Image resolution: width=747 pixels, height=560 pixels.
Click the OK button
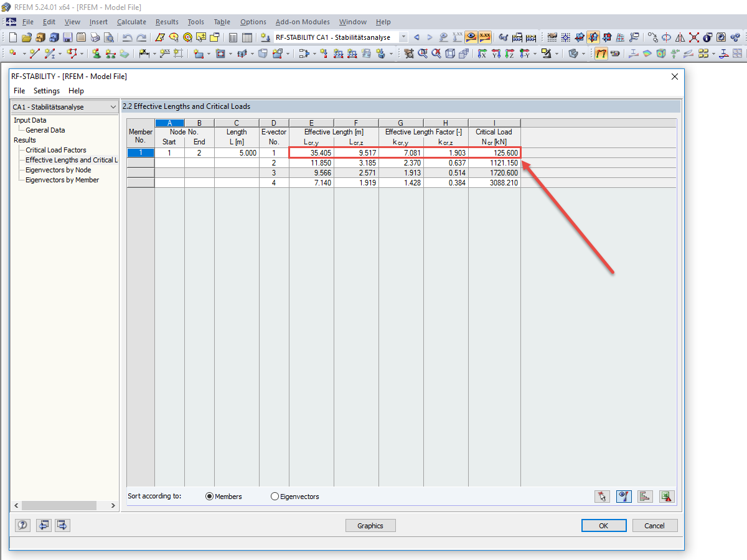604,526
